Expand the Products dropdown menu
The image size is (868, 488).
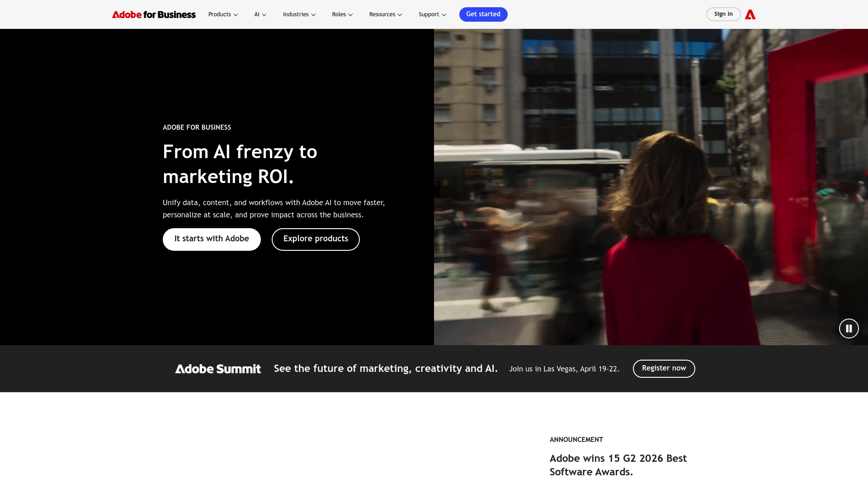(x=223, y=14)
